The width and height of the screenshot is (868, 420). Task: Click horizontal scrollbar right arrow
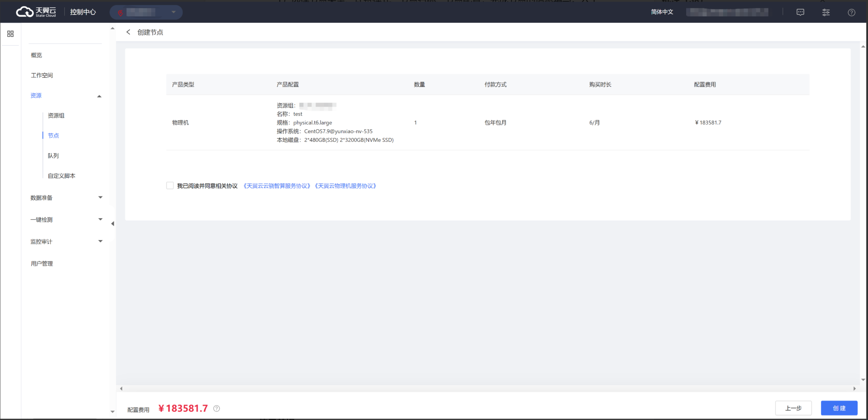[854, 389]
